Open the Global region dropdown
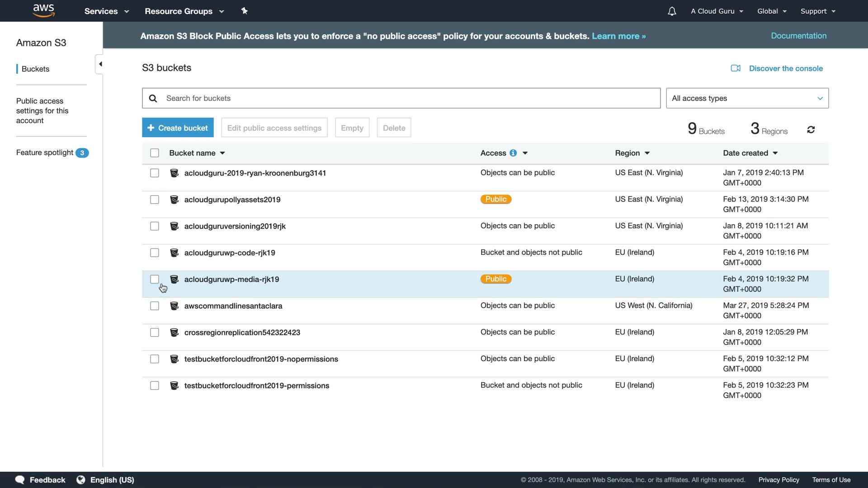 point(772,11)
